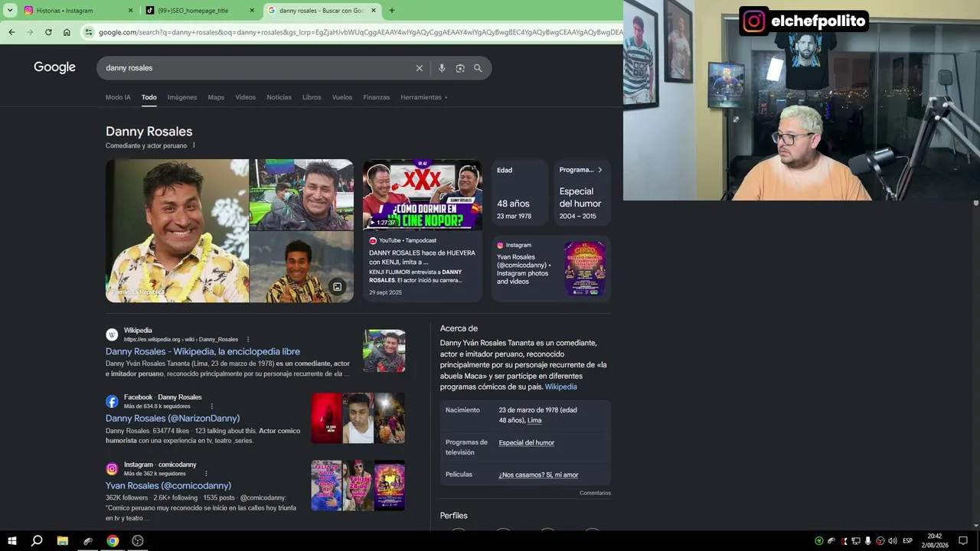Switch to the Maps tab
Screen dimensions: 980x551
216,97
